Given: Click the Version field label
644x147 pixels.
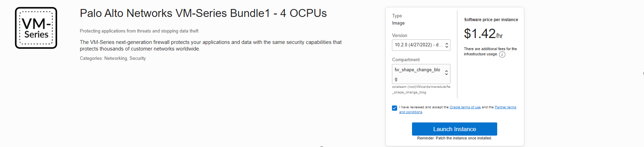Looking at the screenshot, I should click(400, 36).
